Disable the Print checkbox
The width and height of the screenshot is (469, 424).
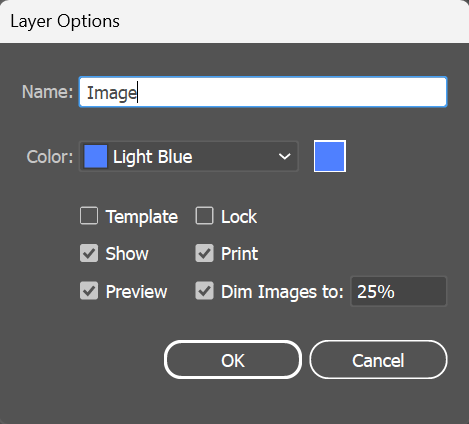pyautogui.click(x=204, y=253)
